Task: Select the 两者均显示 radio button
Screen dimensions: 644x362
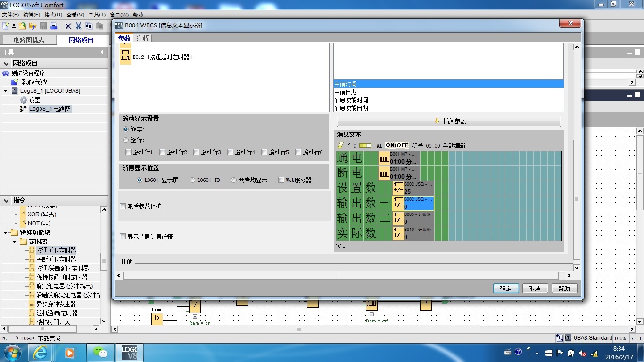Action: click(x=234, y=180)
